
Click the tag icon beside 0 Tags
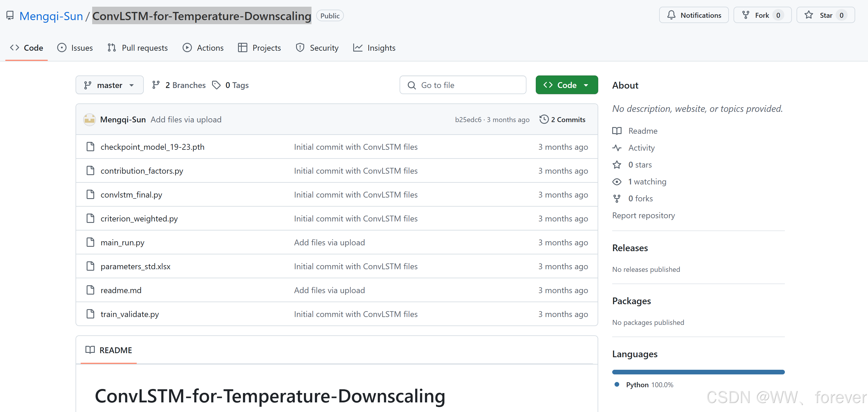[x=216, y=85]
